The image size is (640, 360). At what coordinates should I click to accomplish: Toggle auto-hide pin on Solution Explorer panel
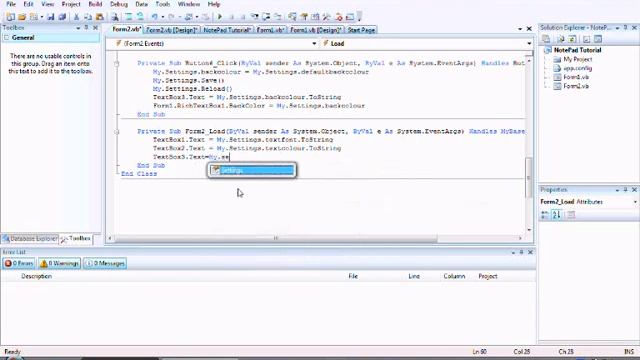pyautogui.click(x=625, y=28)
